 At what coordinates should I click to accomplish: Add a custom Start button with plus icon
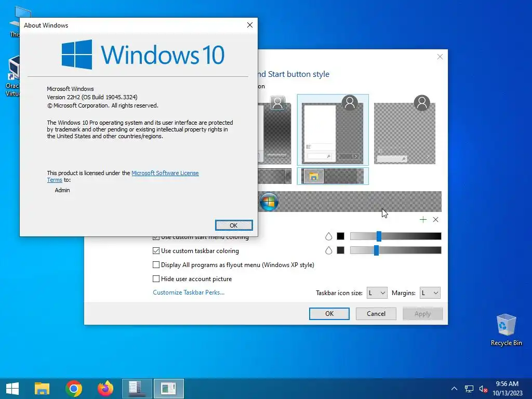(423, 220)
